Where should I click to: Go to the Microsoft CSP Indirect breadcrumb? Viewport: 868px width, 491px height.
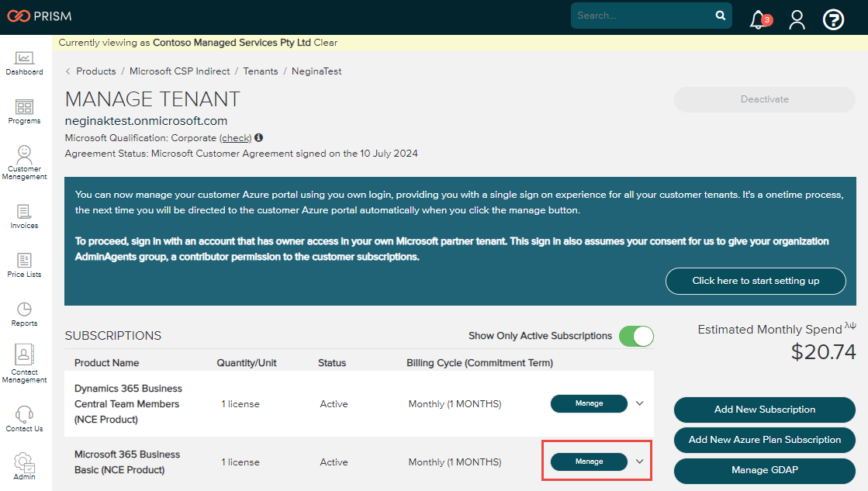179,71
